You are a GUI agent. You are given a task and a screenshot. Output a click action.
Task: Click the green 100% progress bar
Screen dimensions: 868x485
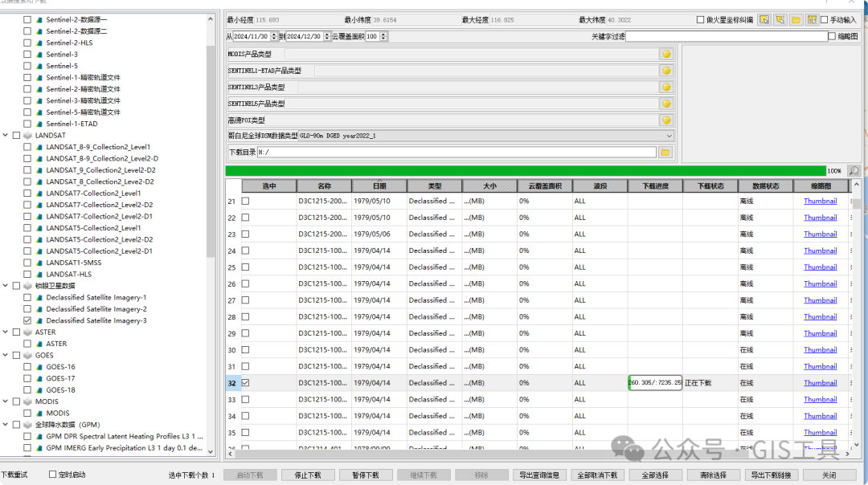(x=526, y=171)
